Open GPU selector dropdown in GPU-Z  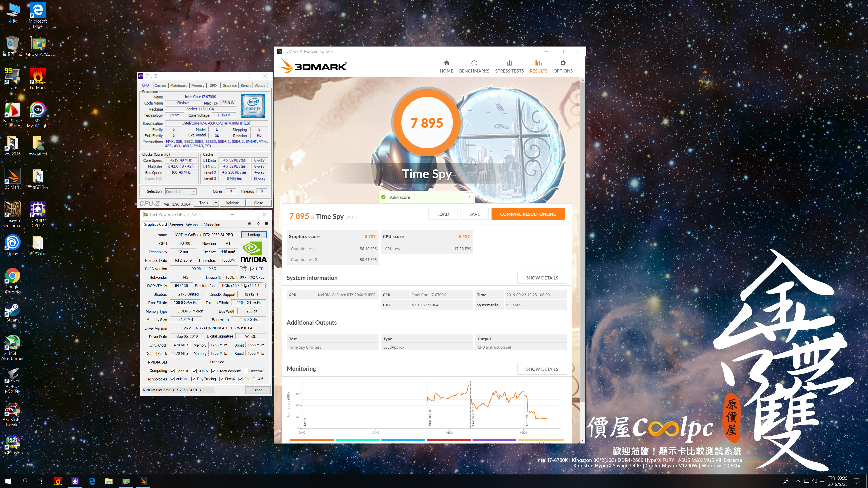(x=178, y=390)
